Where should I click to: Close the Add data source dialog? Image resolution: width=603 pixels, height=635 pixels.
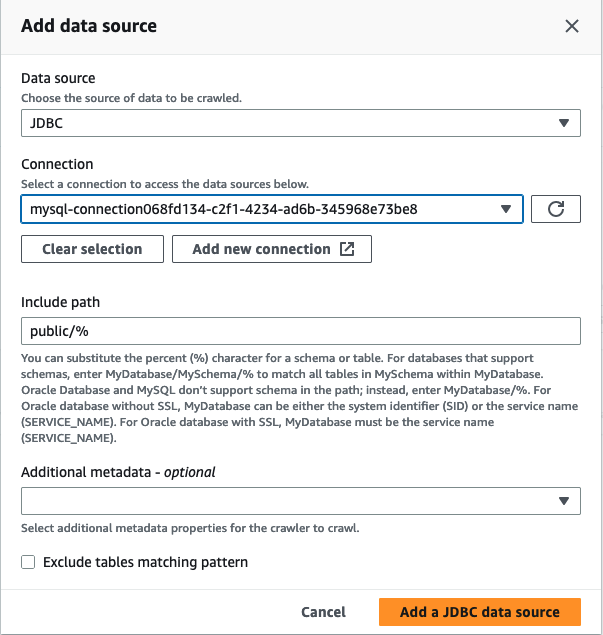[572, 27]
